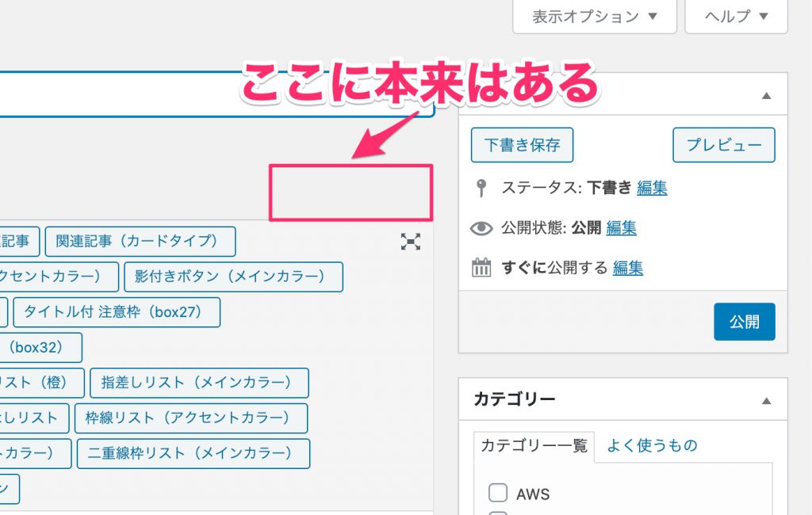812x515 pixels.
Task: Insert 指差しリスト（メインカラー） quicktag
Action: coord(199,383)
